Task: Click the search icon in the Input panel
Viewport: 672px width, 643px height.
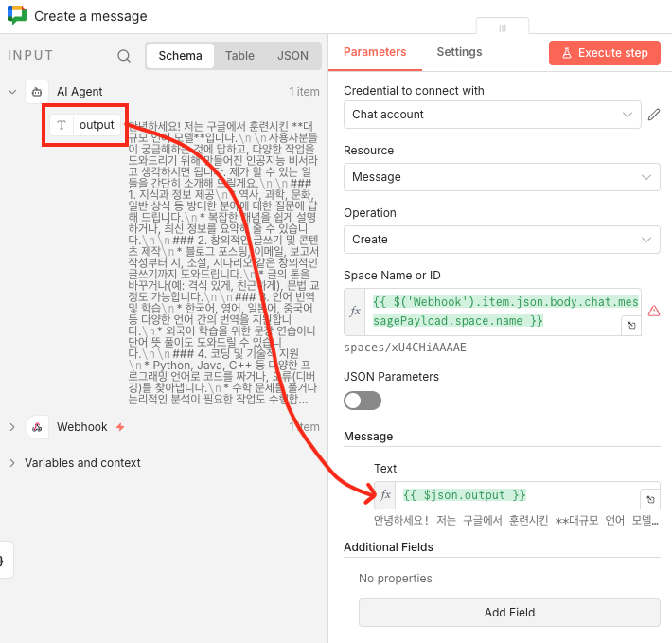Action: point(124,56)
